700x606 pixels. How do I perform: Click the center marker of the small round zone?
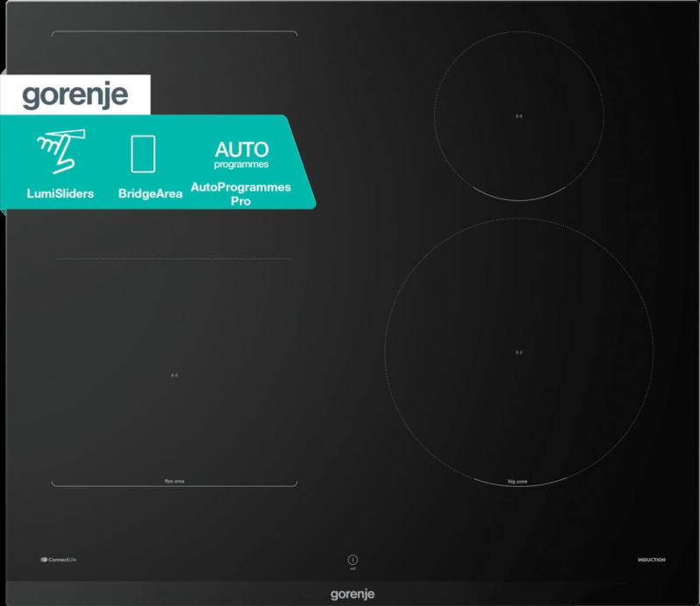519,116
